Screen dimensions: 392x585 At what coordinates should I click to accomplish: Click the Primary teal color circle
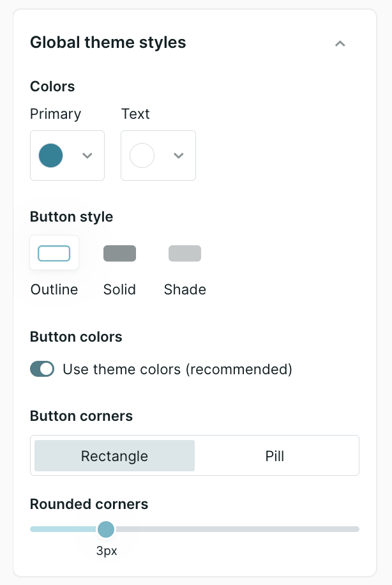pyautogui.click(x=50, y=156)
